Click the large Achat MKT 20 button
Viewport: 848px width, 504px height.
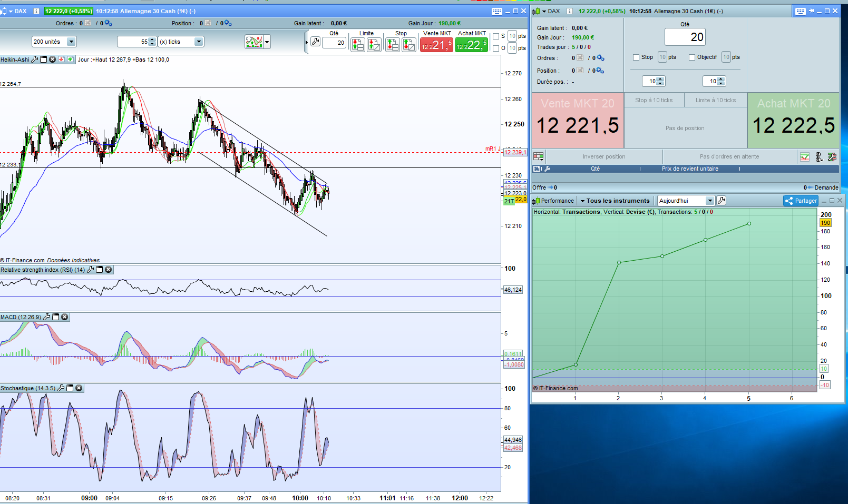click(x=793, y=121)
